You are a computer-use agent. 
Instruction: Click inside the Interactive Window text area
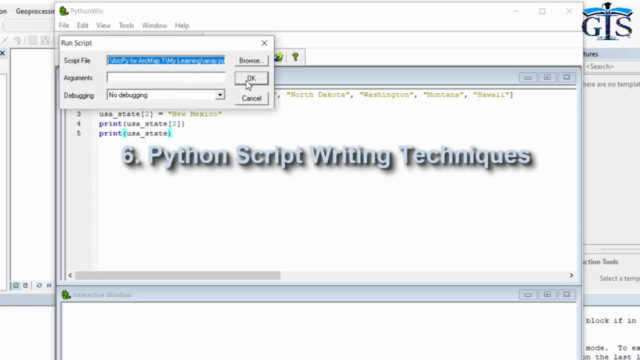click(x=318, y=331)
